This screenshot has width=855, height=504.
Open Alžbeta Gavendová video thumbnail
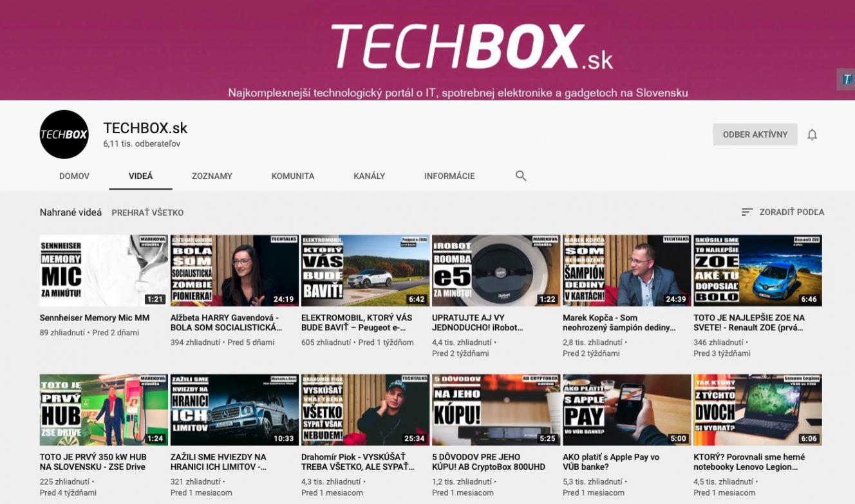tap(234, 270)
